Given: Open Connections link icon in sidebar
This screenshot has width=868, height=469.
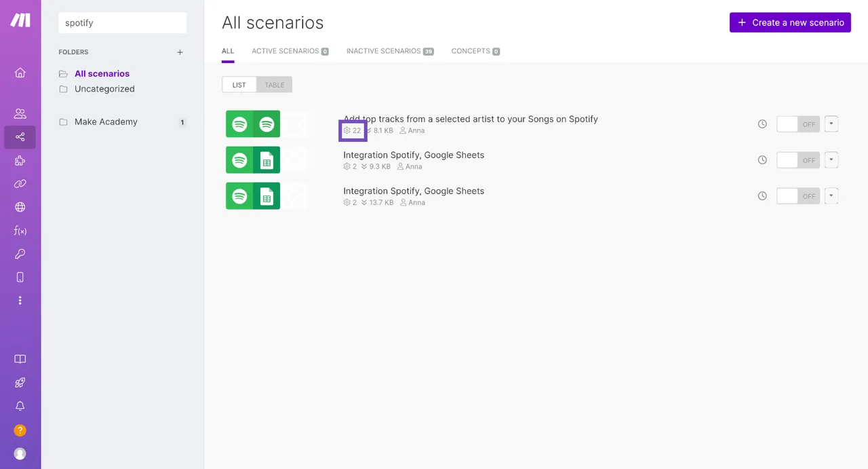Looking at the screenshot, I should click(20, 184).
